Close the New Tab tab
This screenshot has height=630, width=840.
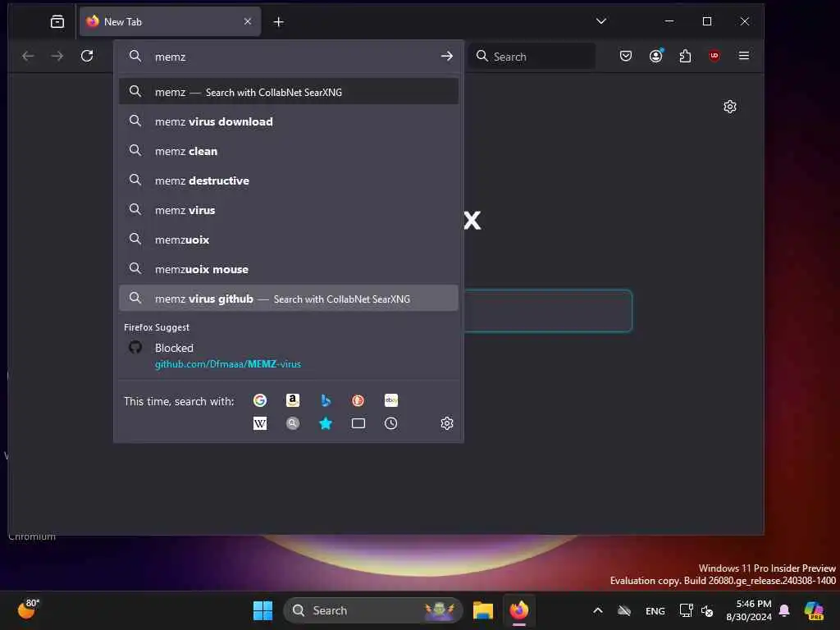pyautogui.click(x=248, y=21)
